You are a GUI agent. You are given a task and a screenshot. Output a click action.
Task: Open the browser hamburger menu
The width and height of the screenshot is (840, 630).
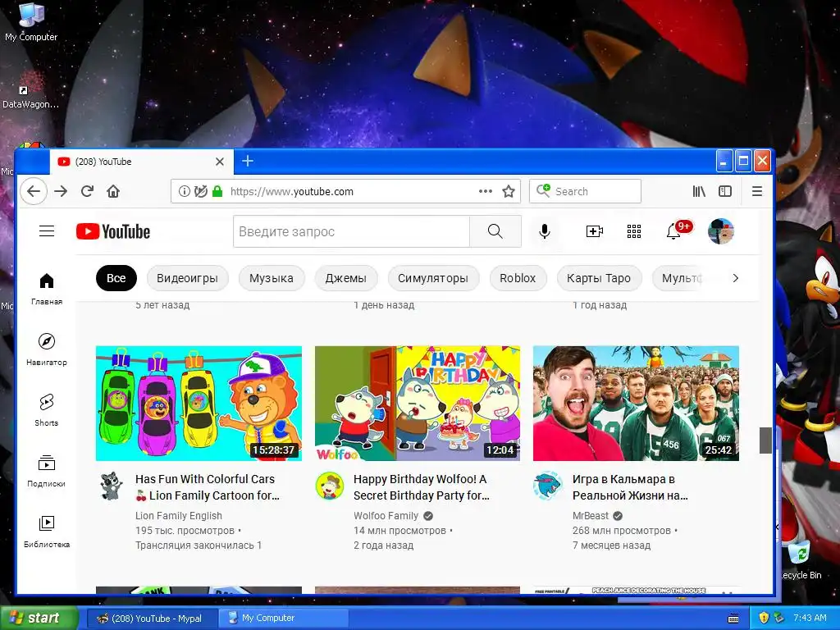tap(757, 191)
